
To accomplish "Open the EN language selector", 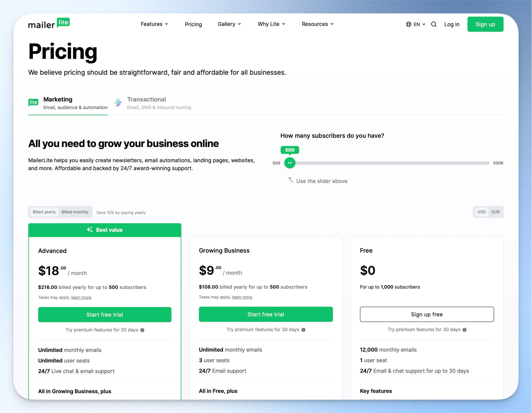I will [x=416, y=24].
